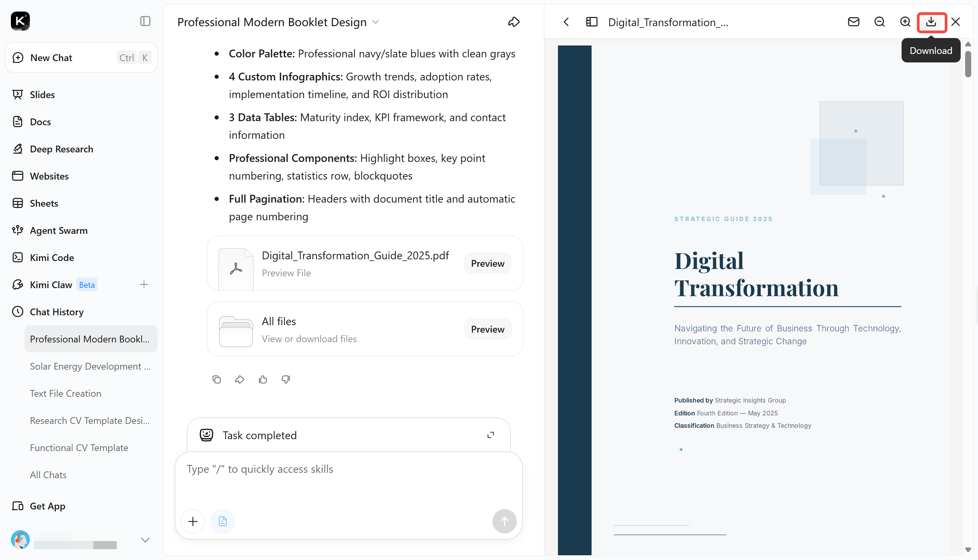Click the PDF preview vertical scrollbar
978x560 pixels.
pyautogui.click(x=968, y=64)
